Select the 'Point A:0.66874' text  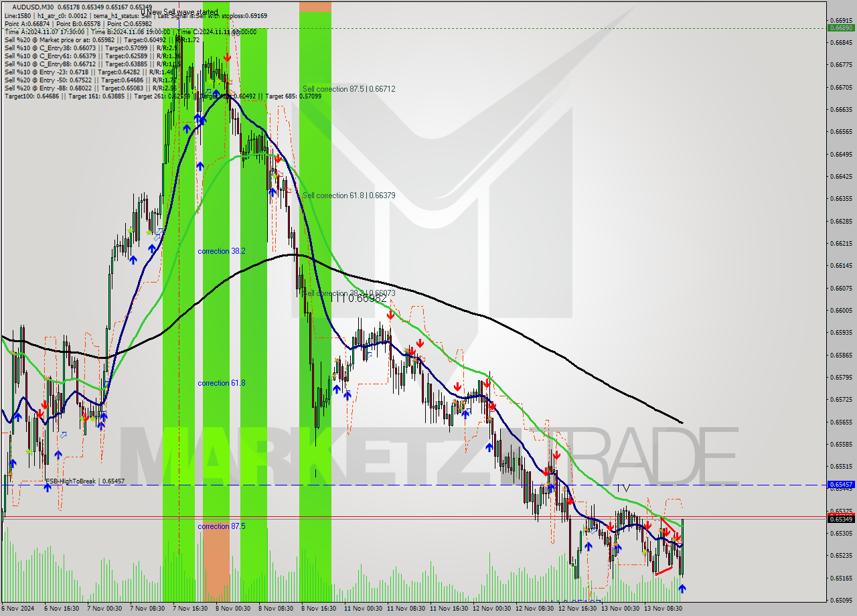tap(26, 23)
